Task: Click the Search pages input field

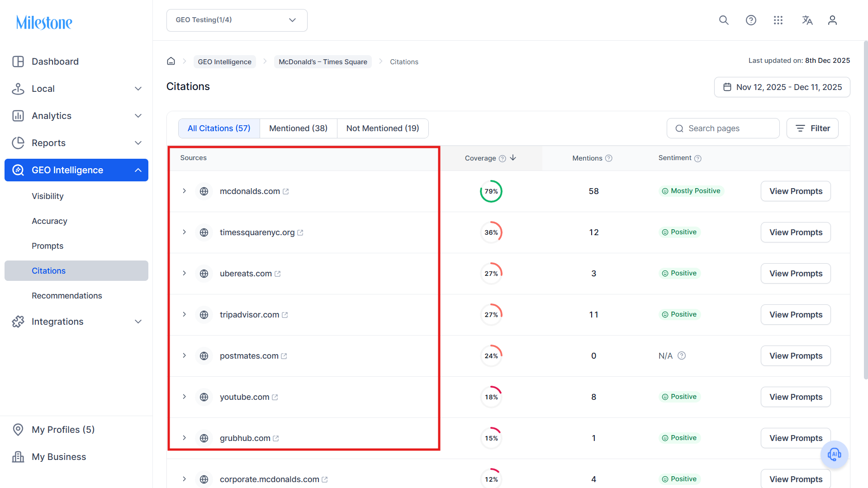Action: pyautogui.click(x=723, y=128)
